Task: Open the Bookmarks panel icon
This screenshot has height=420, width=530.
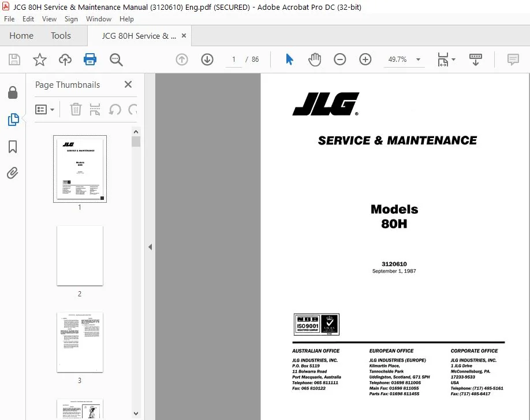Action: tap(13, 146)
